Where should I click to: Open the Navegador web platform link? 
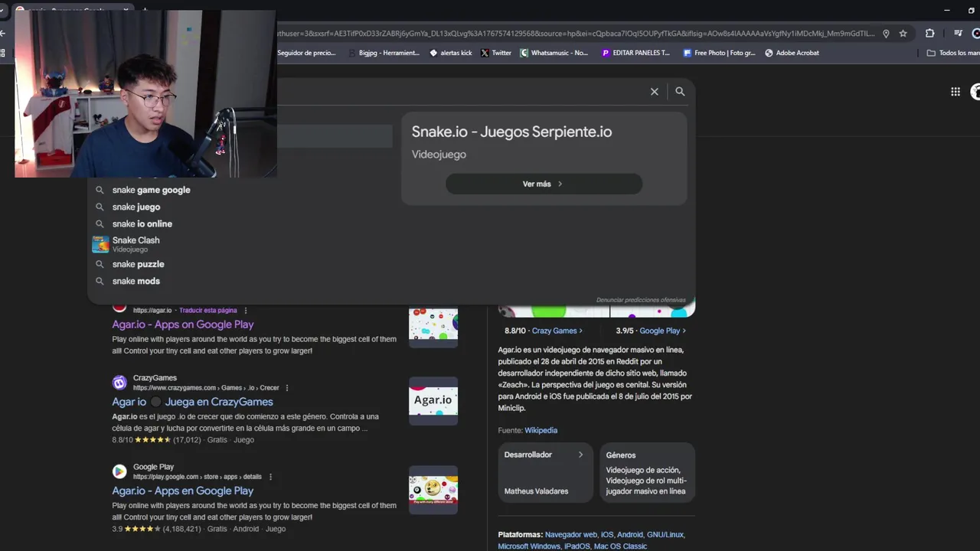click(570, 535)
